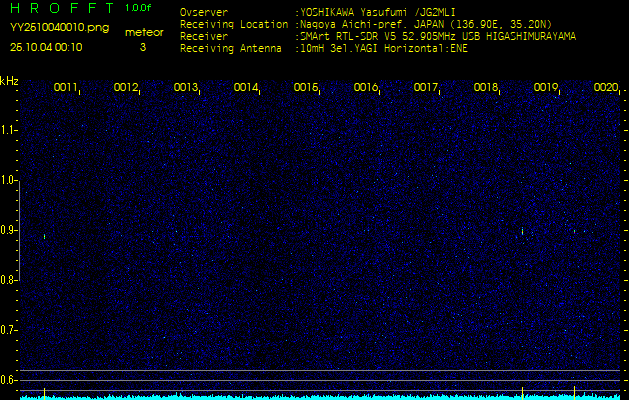Click the green meteor echo near 0019
Screen dimensions: 629x400
point(523,231)
